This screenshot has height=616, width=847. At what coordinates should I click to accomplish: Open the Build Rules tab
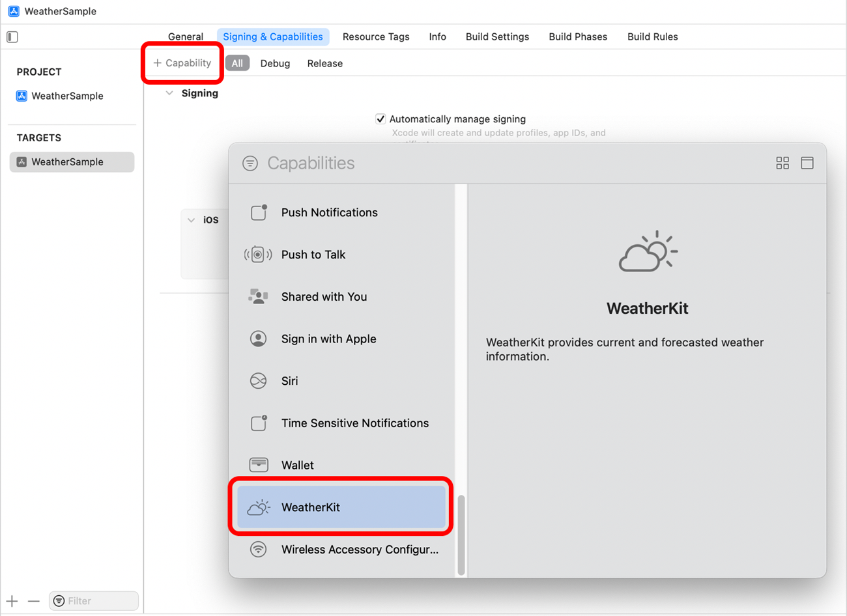(653, 36)
